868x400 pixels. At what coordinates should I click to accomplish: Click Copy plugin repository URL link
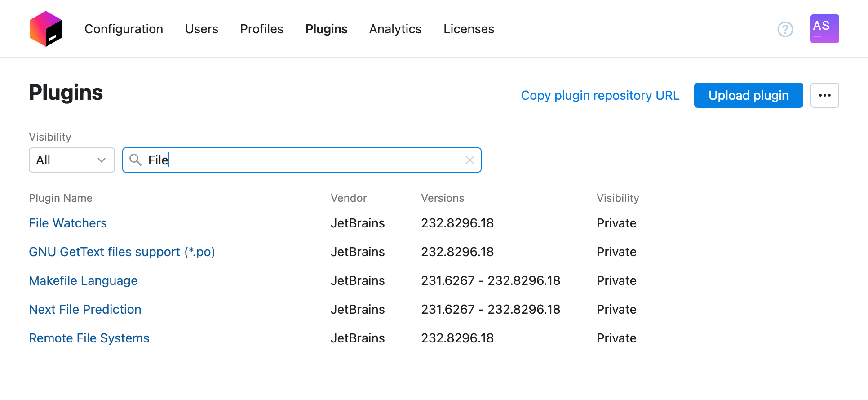pos(600,95)
